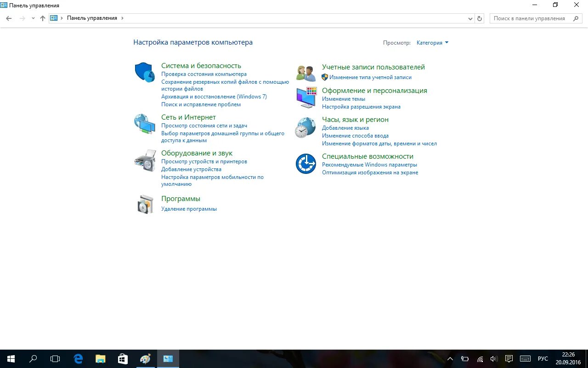Open the volume speaker tray icon
This screenshot has height=368, width=588.
(x=494, y=359)
